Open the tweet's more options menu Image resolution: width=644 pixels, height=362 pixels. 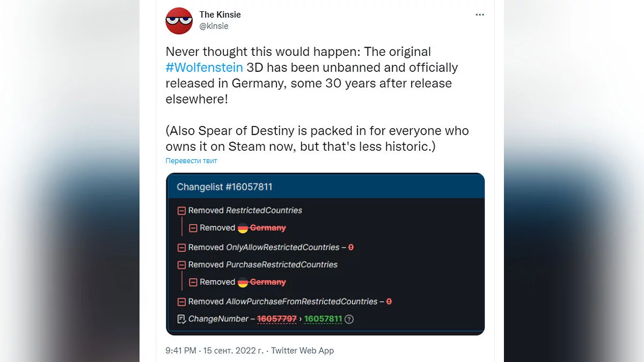(x=480, y=15)
